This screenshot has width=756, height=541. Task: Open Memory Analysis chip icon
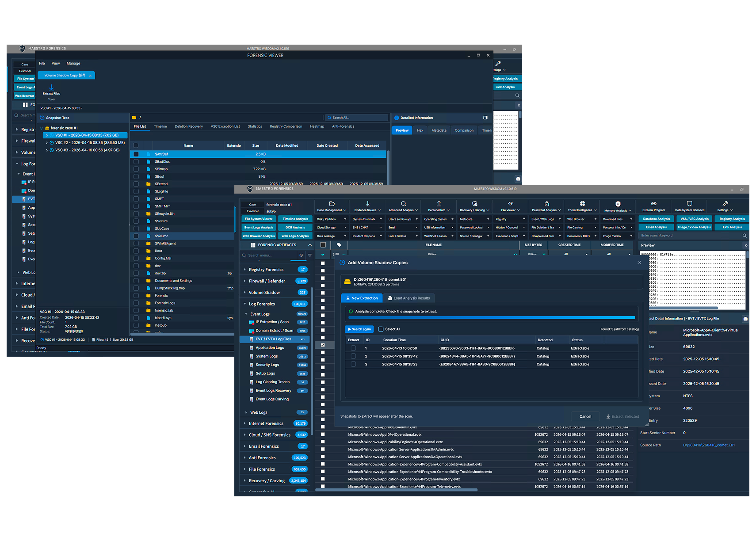click(618, 204)
